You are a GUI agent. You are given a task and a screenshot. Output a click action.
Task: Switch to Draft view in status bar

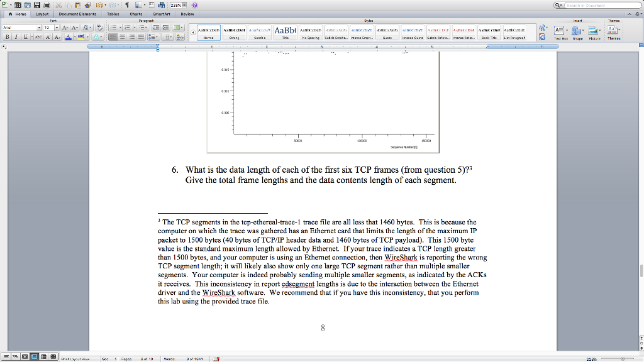click(x=7, y=356)
